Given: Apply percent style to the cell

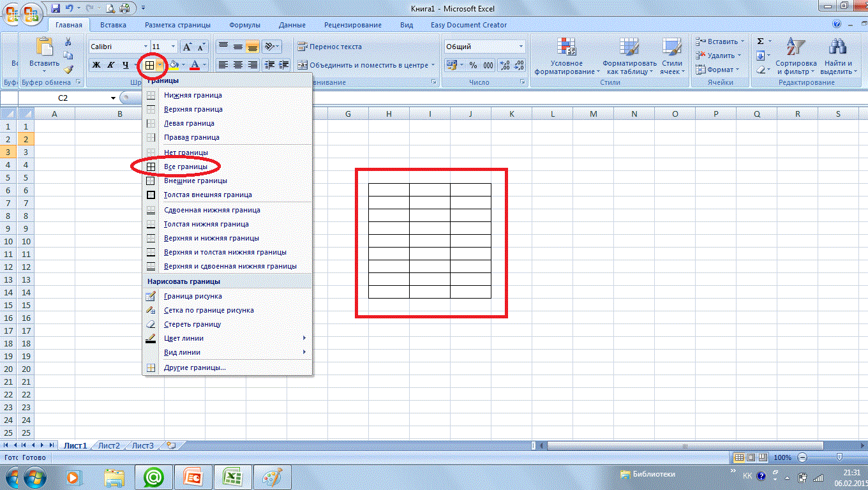Looking at the screenshot, I should [473, 64].
